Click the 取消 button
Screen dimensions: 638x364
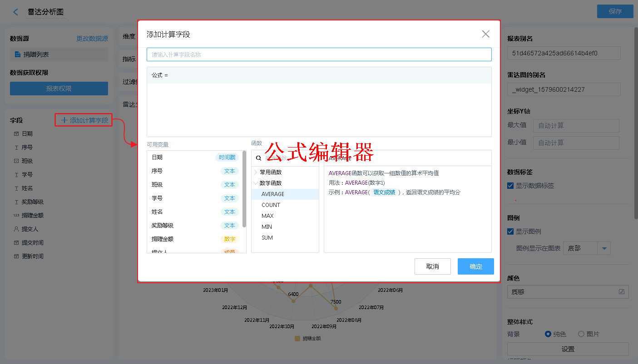tap(432, 266)
